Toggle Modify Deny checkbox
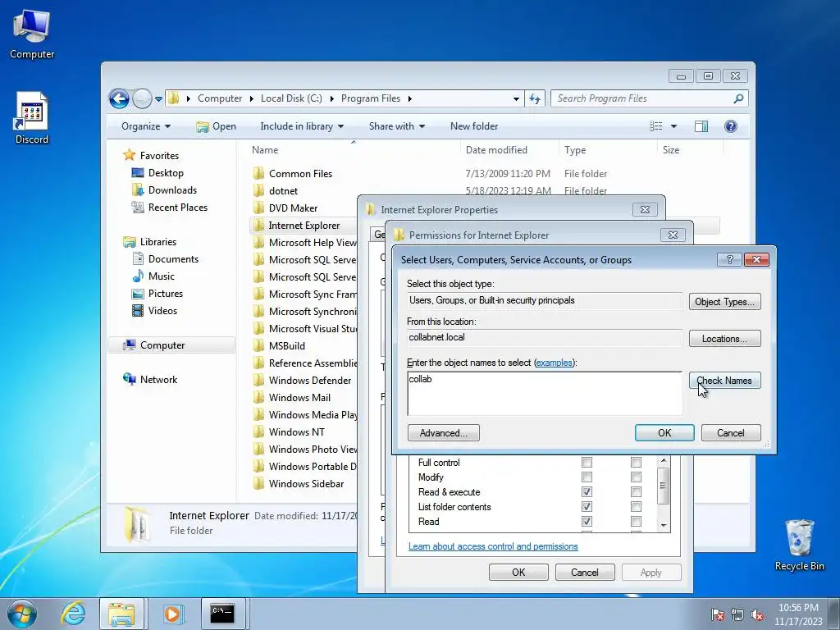This screenshot has height=630, width=840. 636,477
